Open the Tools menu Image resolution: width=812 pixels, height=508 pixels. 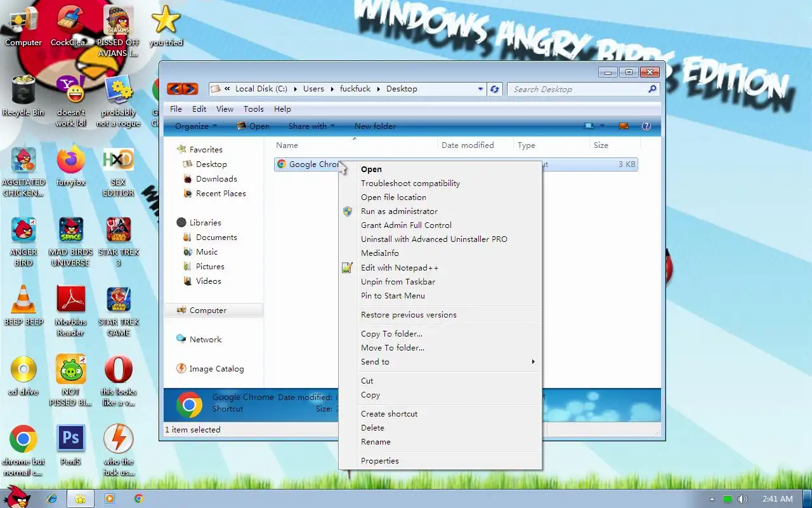coord(254,109)
